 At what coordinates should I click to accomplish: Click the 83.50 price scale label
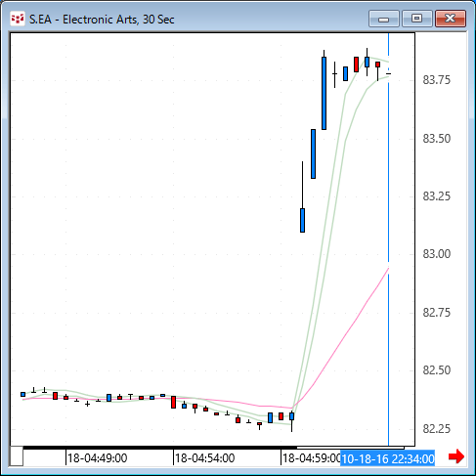tap(437, 139)
